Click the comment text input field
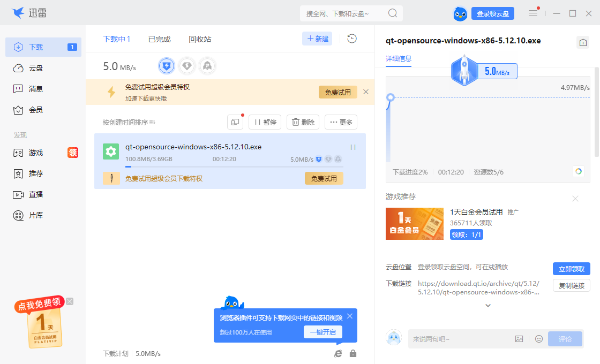 (461, 339)
